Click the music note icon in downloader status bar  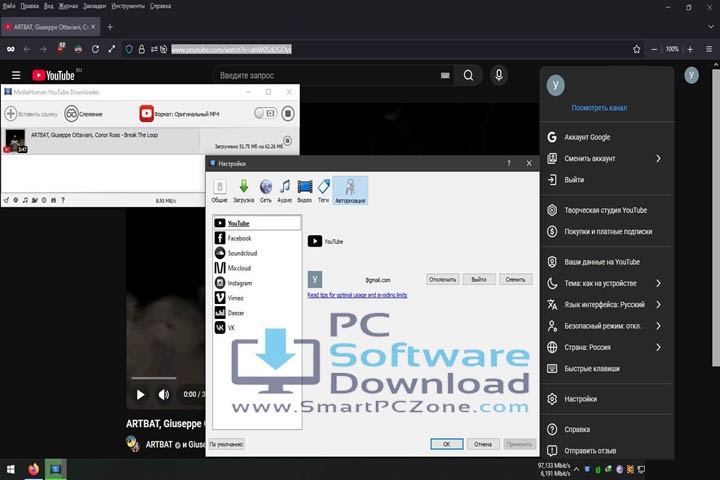[25, 200]
